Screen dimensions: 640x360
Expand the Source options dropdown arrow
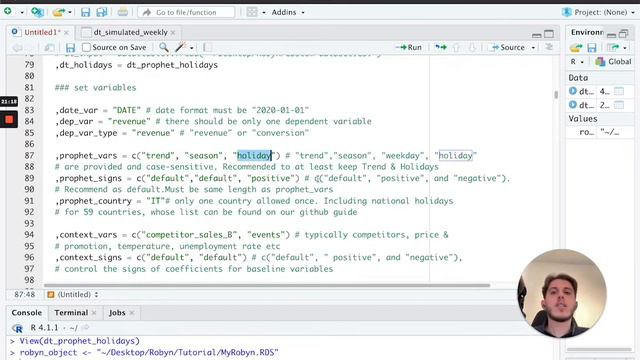click(x=533, y=48)
